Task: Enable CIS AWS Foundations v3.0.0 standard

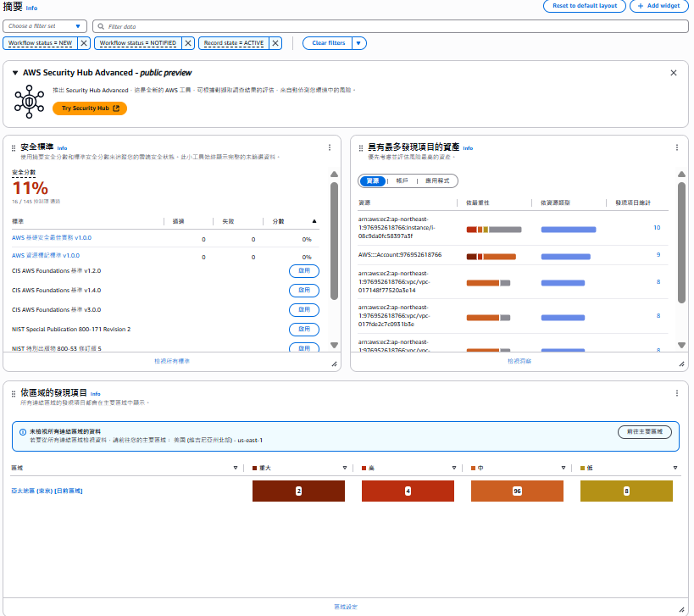Action: tap(304, 310)
